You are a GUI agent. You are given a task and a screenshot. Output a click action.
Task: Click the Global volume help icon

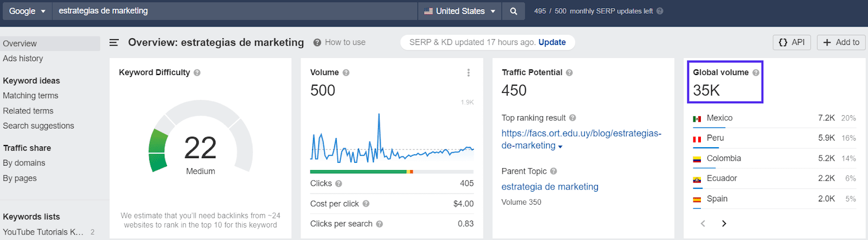(x=756, y=73)
